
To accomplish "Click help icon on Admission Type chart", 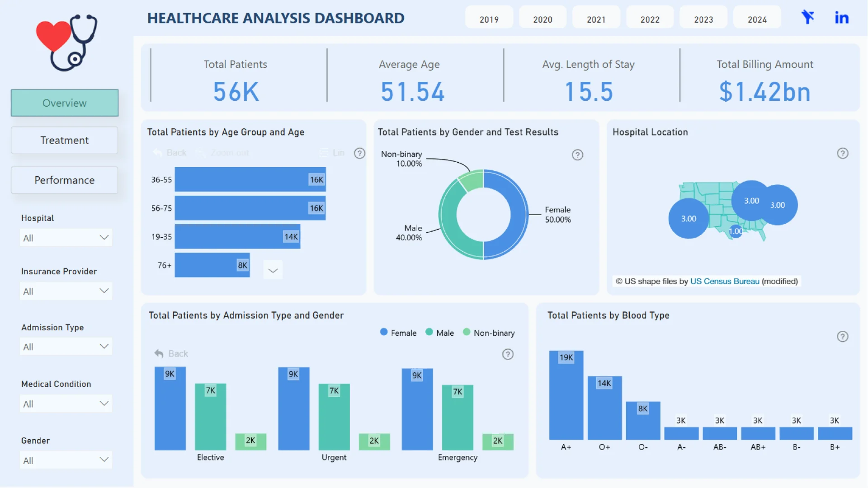I will tap(508, 354).
